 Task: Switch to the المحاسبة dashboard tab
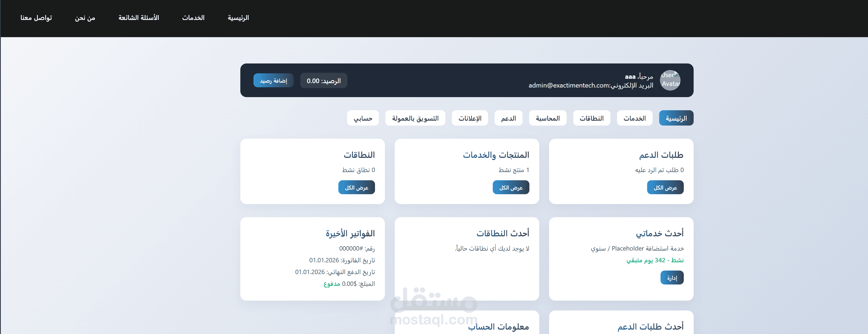(547, 118)
